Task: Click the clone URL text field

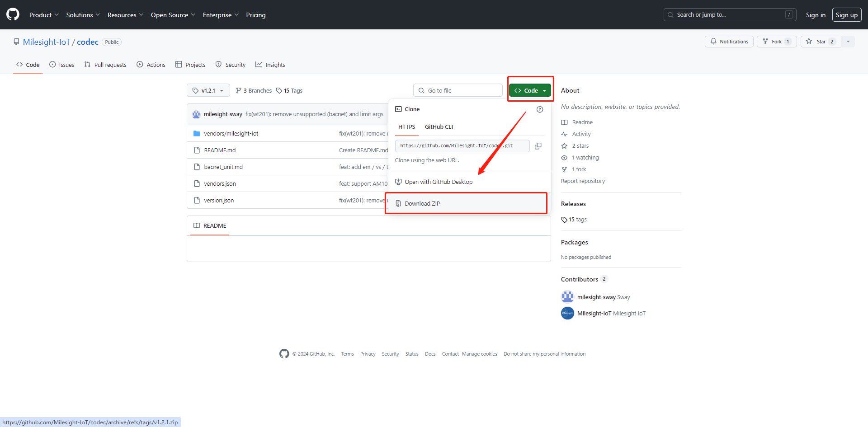Action: (x=462, y=146)
